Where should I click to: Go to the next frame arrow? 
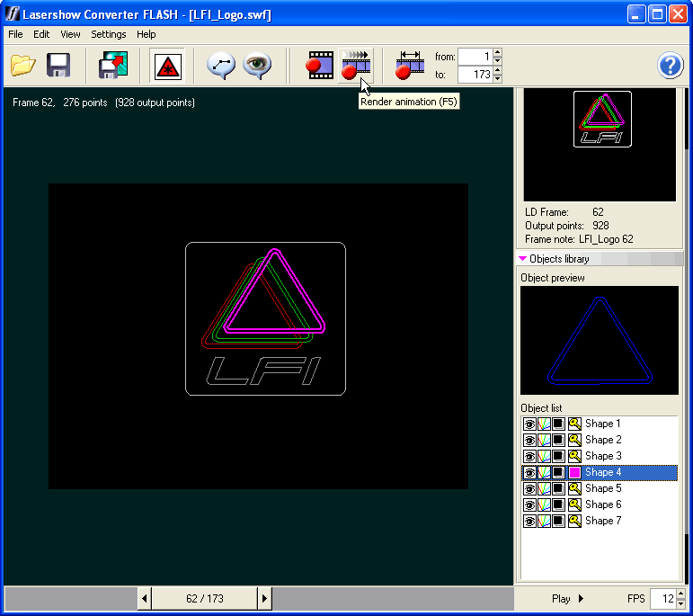point(264,598)
